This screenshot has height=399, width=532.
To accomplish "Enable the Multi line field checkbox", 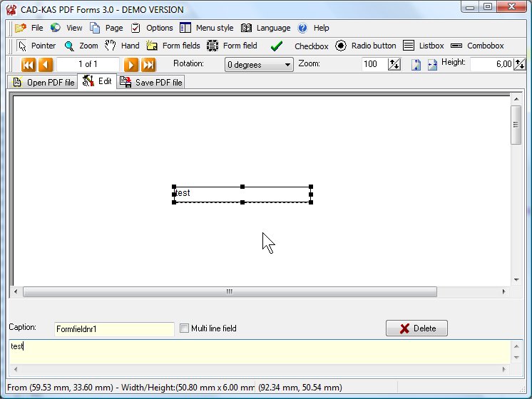I will pyautogui.click(x=185, y=328).
